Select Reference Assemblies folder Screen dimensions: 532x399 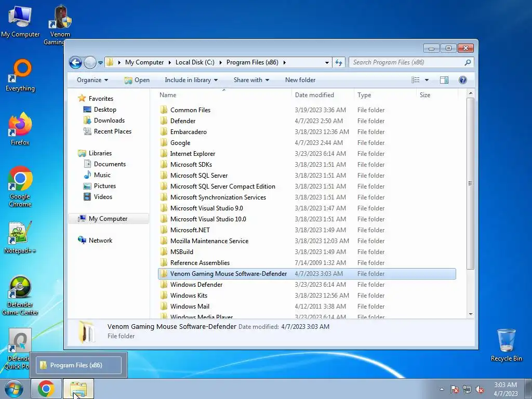307,262
